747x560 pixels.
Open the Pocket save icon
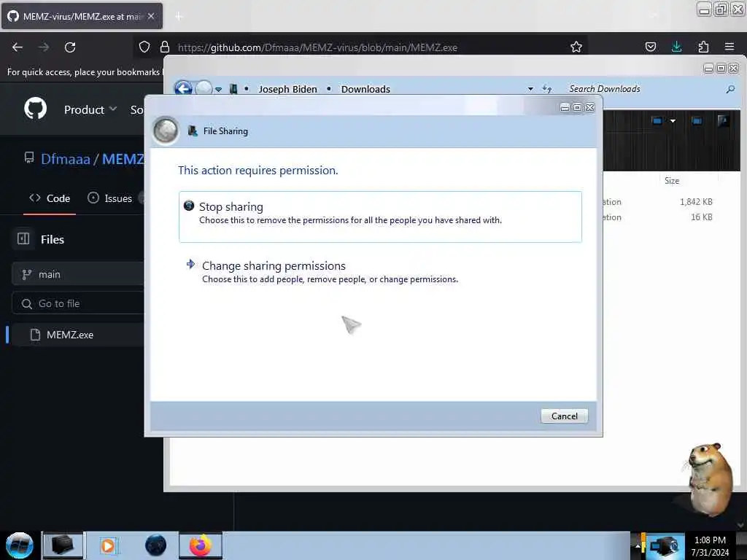pos(650,47)
